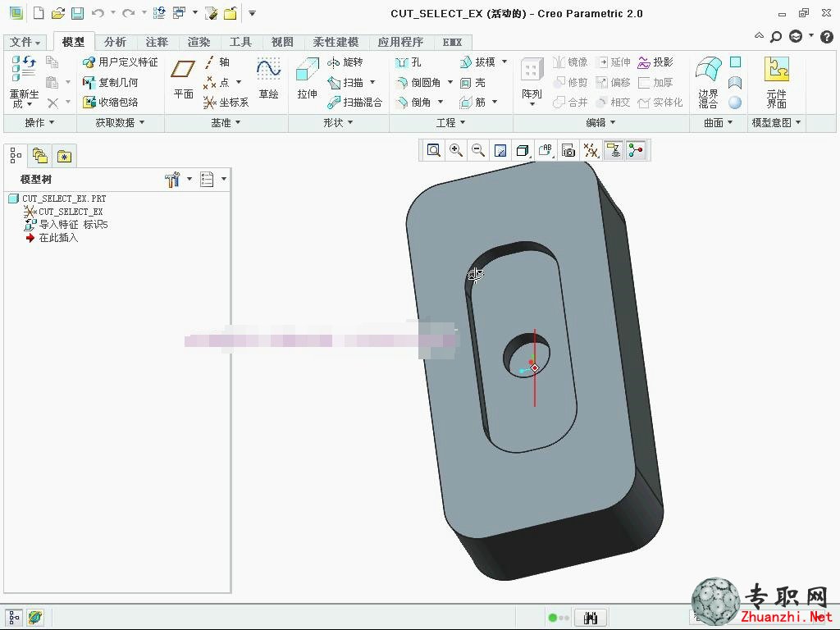The height and width of the screenshot is (630, 840).
Task: Start the Pattern (阵列) tool
Action: coord(532,80)
